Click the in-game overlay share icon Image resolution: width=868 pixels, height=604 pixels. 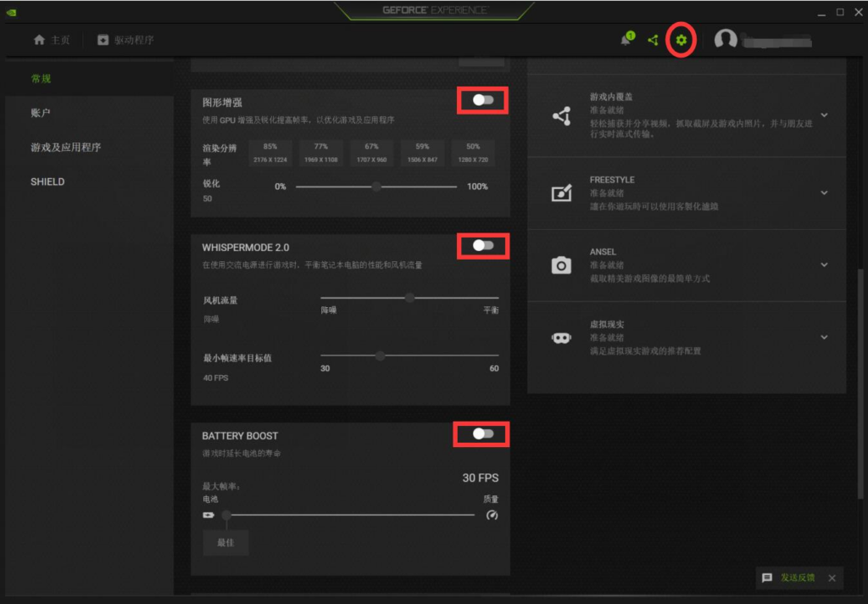click(x=561, y=116)
